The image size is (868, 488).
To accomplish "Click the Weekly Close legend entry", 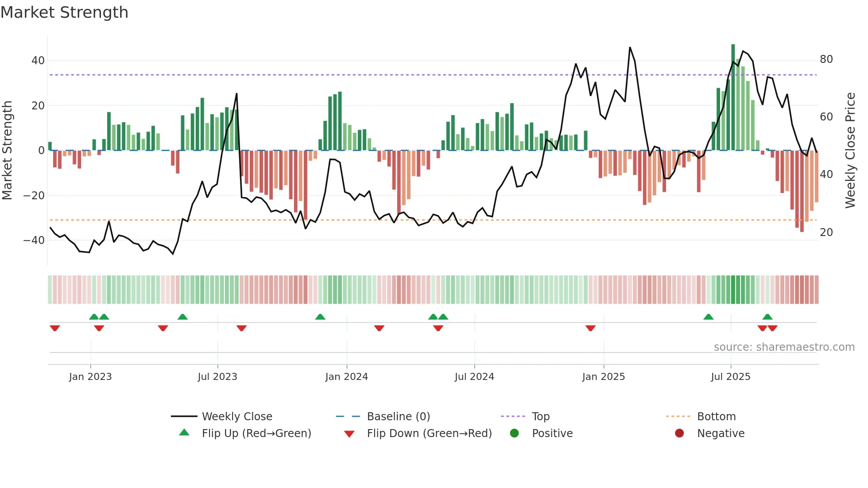I will click(x=236, y=416).
